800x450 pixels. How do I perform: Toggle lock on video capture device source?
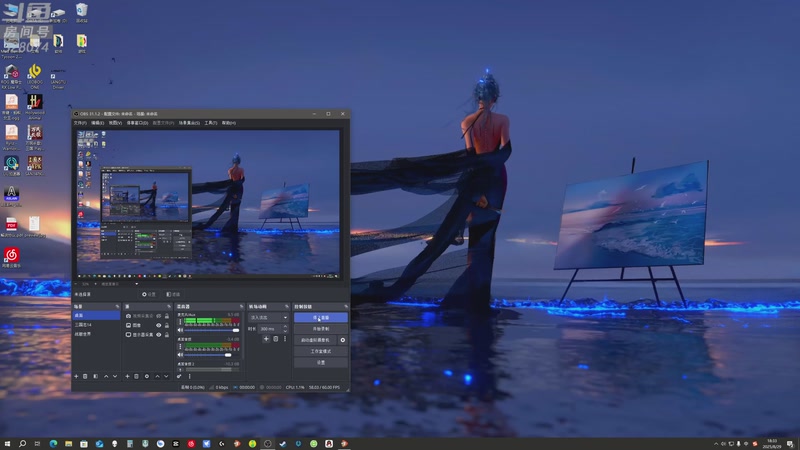tap(167, 316)
